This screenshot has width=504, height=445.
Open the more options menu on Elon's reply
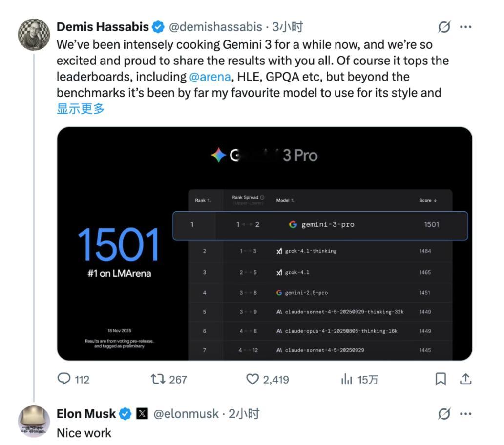[x=465, y=413]
